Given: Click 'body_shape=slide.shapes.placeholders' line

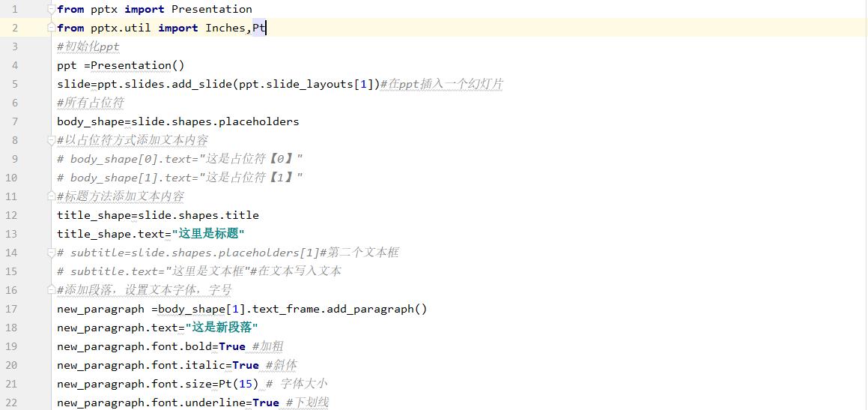Looking at the screenshot, I should point(177,121).
